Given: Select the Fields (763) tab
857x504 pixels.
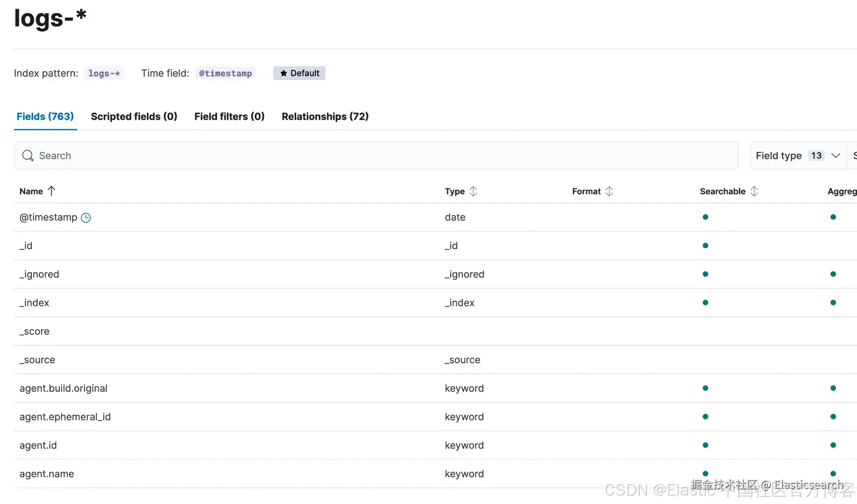Looking at the screenshot, I should pos(45,117).
